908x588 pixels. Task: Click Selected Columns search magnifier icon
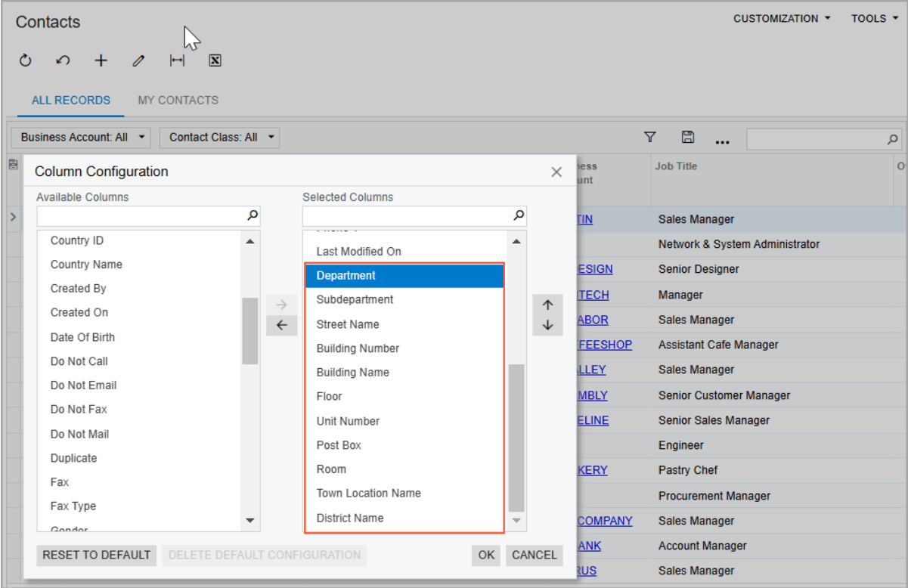tap(519, 215)
